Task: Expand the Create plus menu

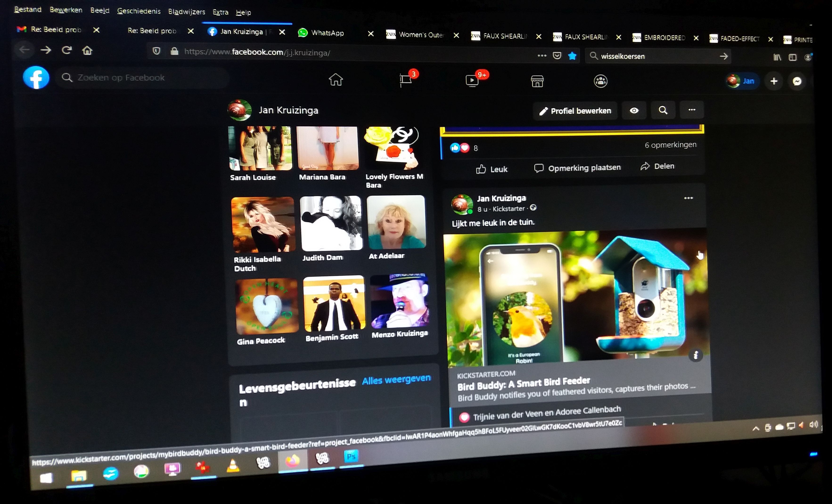Action: tap(774, 81)
